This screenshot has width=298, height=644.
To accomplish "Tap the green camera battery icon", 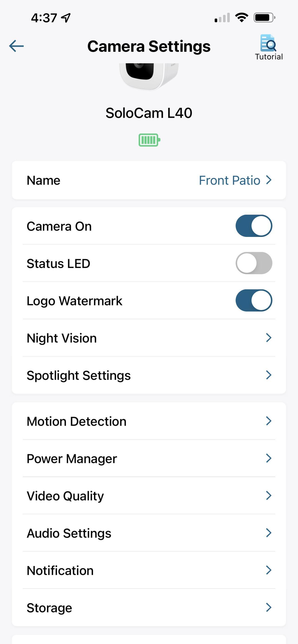I will 149,140.
